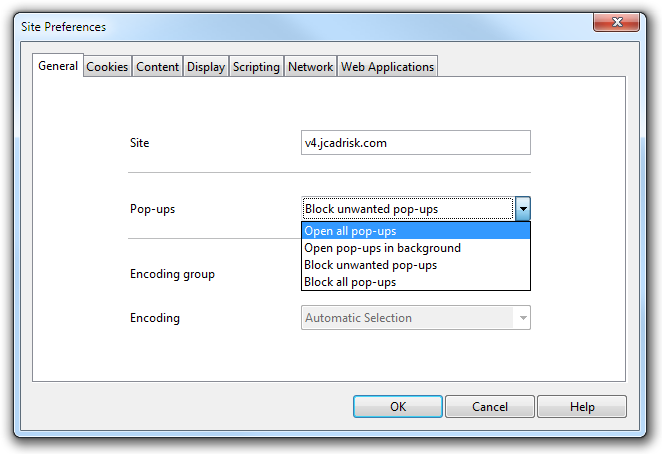Pick 'Block unwanted pop-ups' in the dropdown list
Screen dimensions: 662x454
(x=415, y=265)
